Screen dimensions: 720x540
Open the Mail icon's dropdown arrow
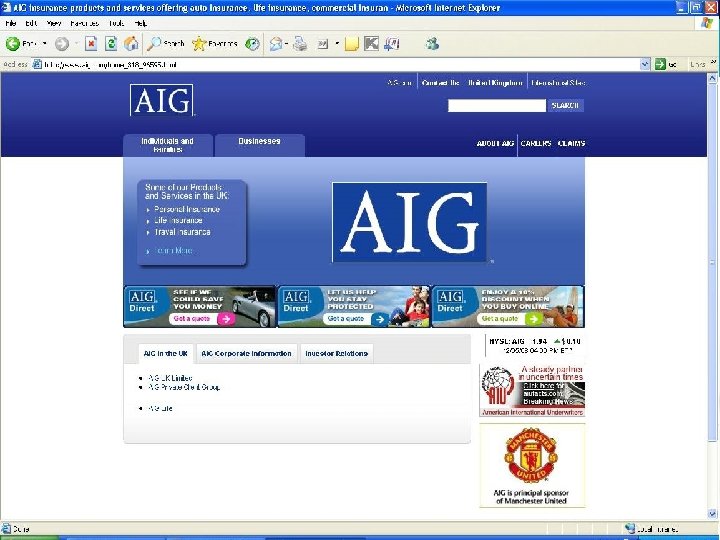tap(287, 44)
